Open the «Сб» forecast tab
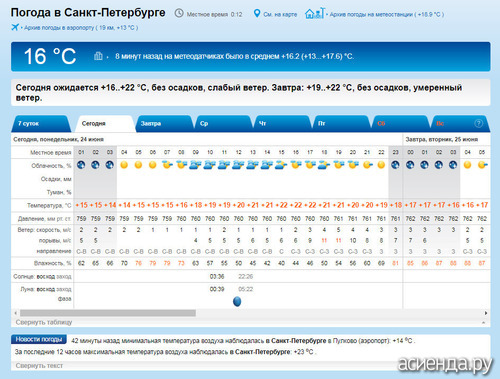The image size is (500, 379). (400, 124)
